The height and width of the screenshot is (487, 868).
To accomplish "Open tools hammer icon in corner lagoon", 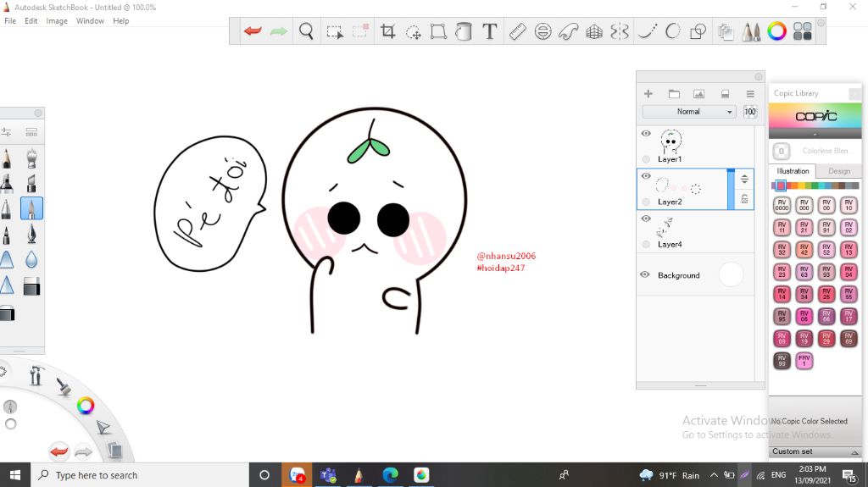I will pyautogui.click(x=36, y=375).
